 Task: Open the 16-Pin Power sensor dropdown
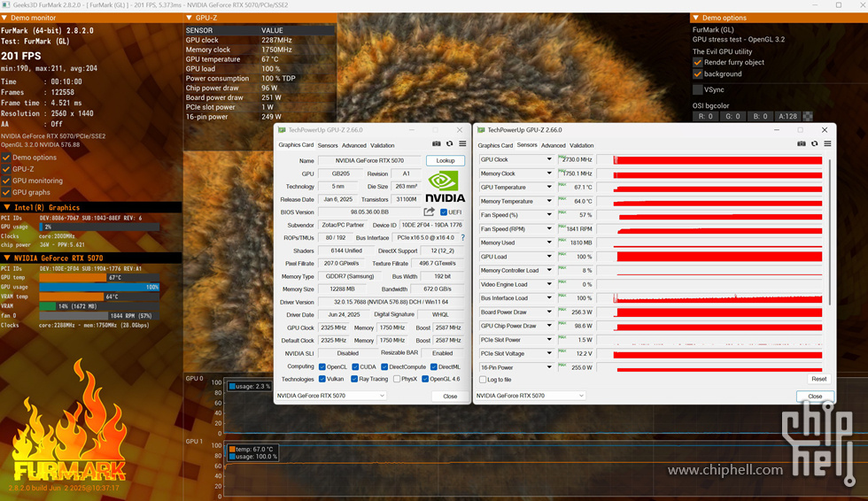(x=549, y=367)
